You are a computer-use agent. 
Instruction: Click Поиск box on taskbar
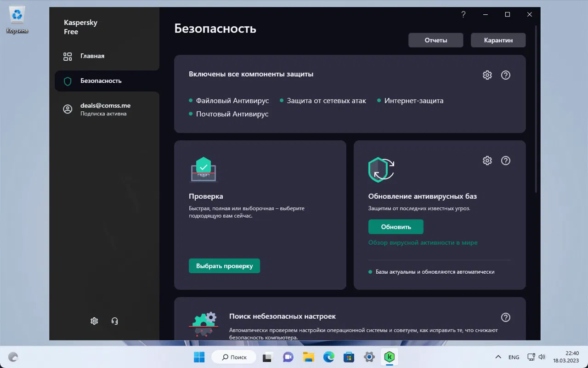tap(234, 357)
